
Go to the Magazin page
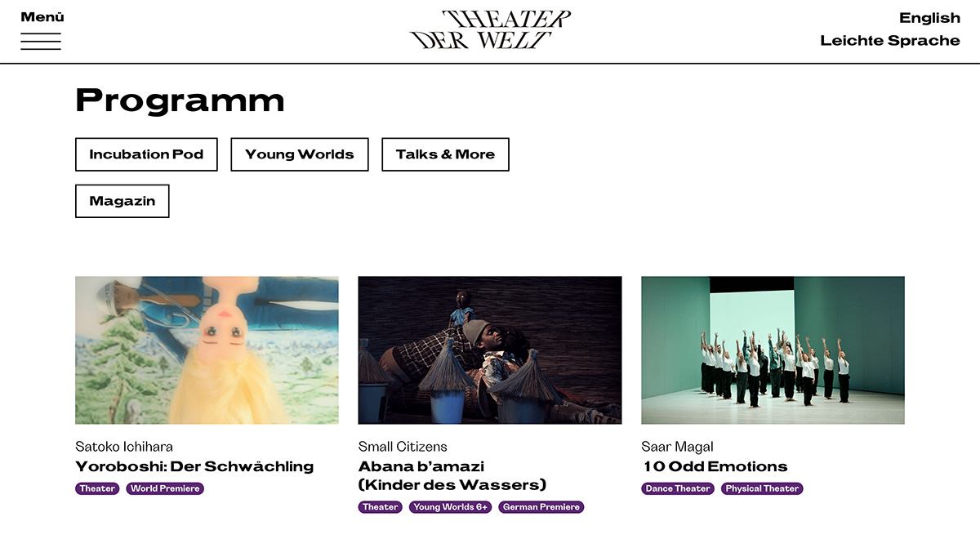(122, 201)
